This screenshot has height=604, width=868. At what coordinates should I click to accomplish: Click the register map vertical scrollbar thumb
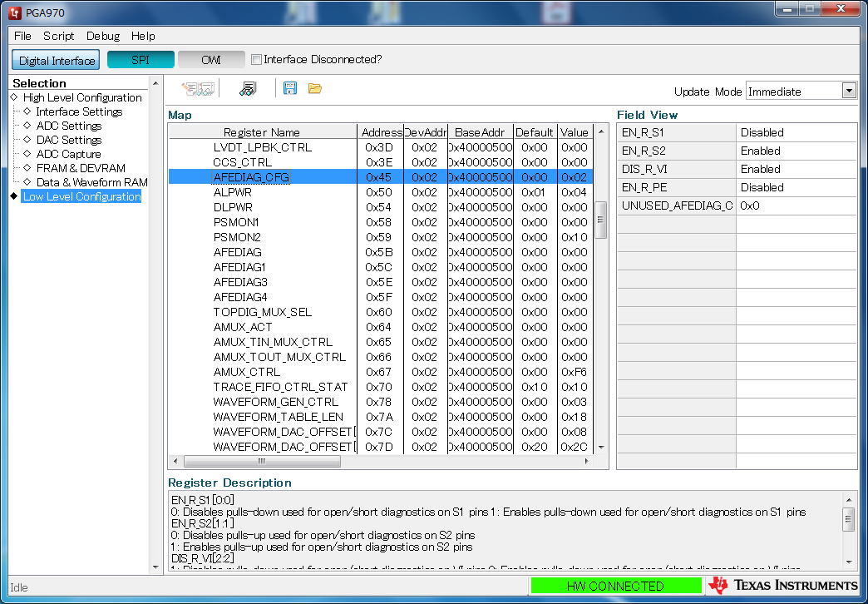600,220
